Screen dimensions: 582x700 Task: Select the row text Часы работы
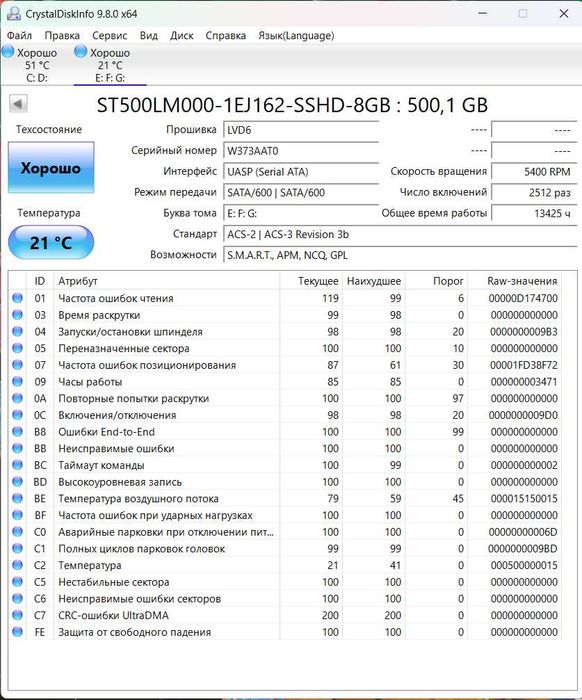[90, 382]
